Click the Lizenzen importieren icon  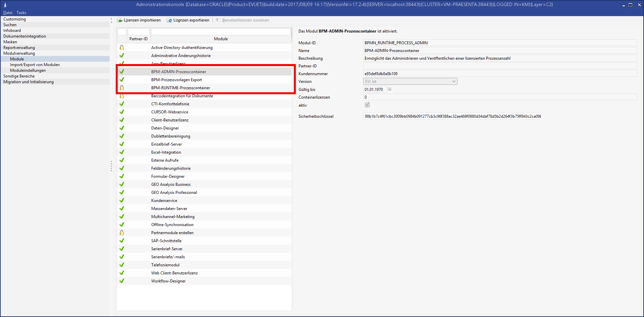(120, 20)
